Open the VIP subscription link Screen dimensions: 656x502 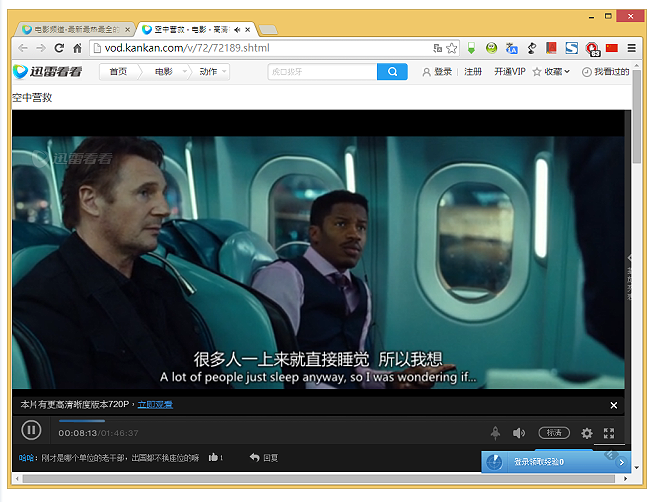[510, 72]
